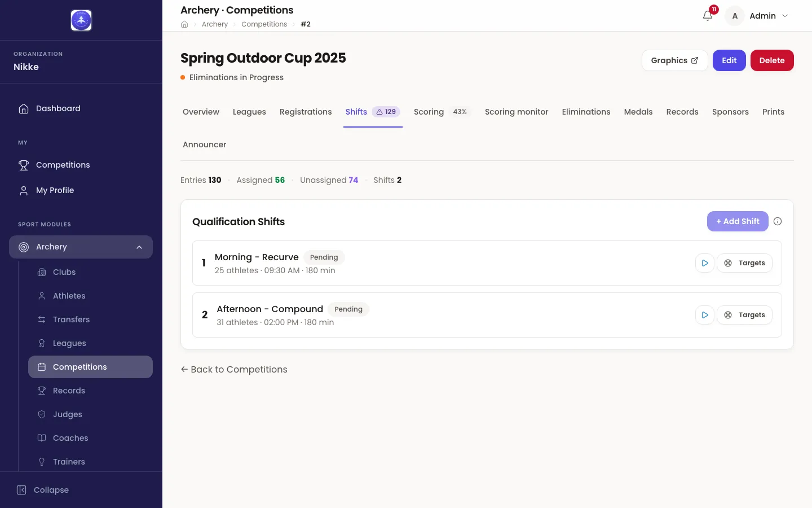Open the Judges page
The width and height of the screenshot is (812, 508).
pyautogui.click(x=90, y=414)
